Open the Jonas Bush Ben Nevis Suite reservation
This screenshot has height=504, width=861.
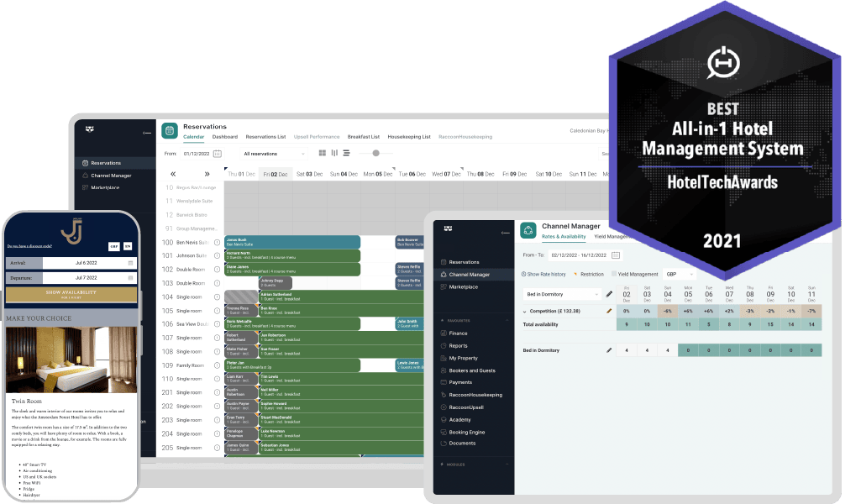(292, 242)
